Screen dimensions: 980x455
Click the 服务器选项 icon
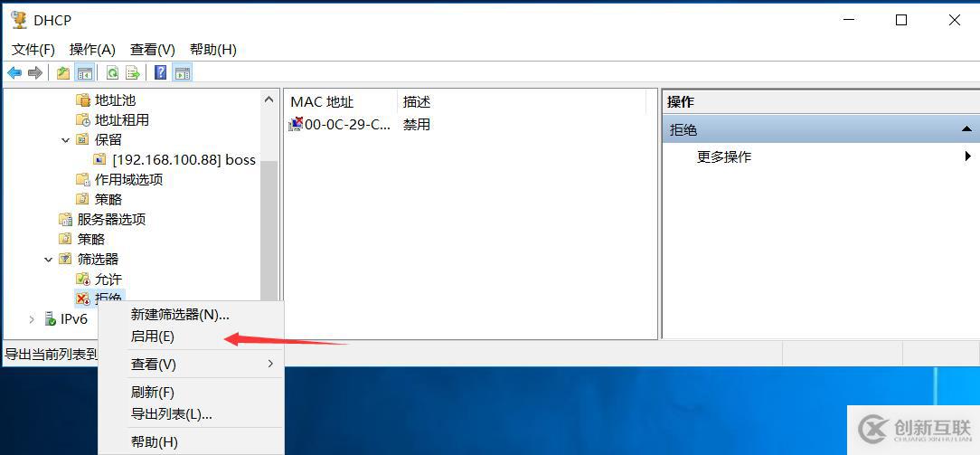pos(65,220)
